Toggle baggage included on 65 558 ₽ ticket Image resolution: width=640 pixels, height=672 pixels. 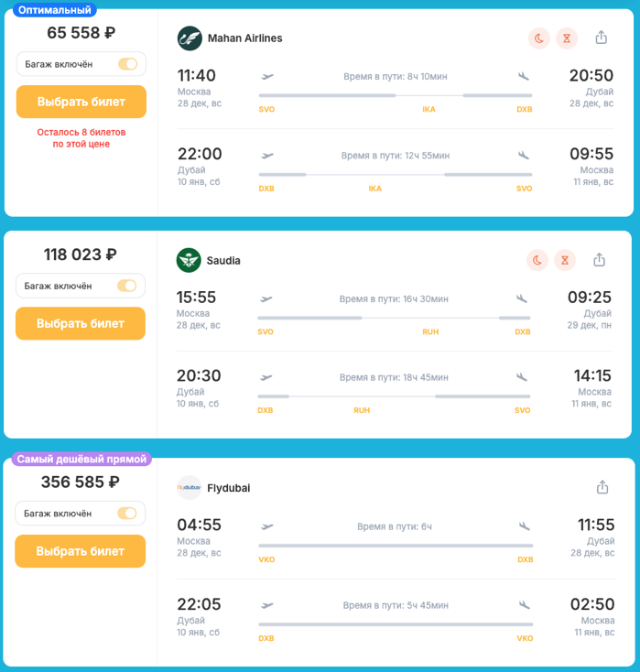coord(127,64)
